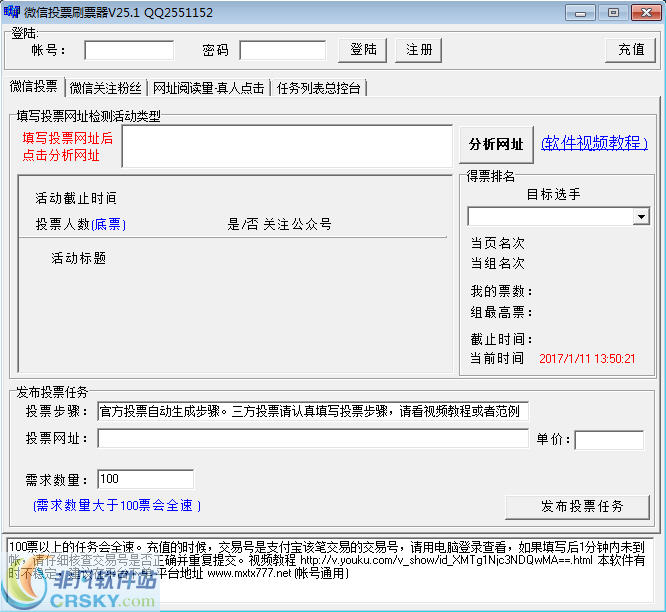Viewport: 666px width, 612px height.
Task: Click the 登陆 login button
Action: point(363,50)
